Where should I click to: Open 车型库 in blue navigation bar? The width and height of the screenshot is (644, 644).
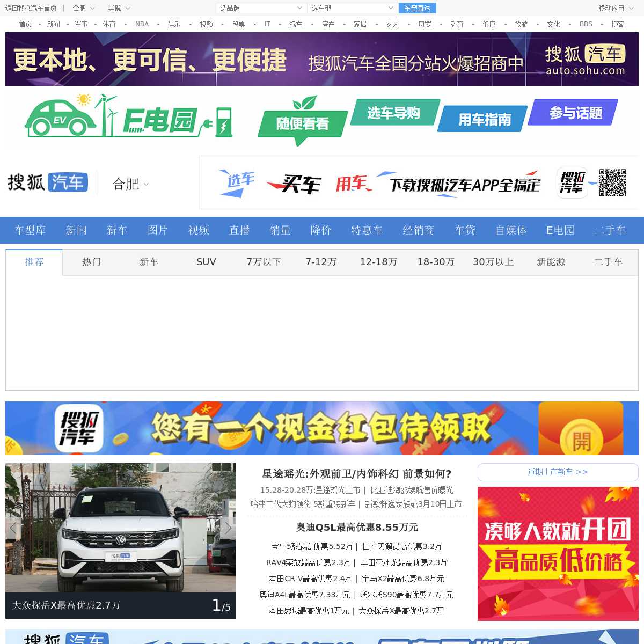(x=30, y=230)
